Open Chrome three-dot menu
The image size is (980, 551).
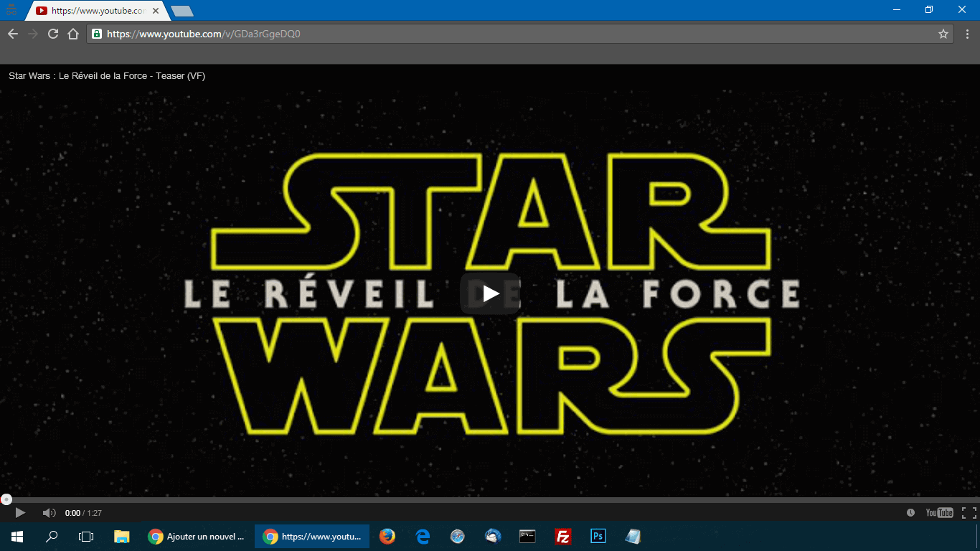click(x=967, y=34)
